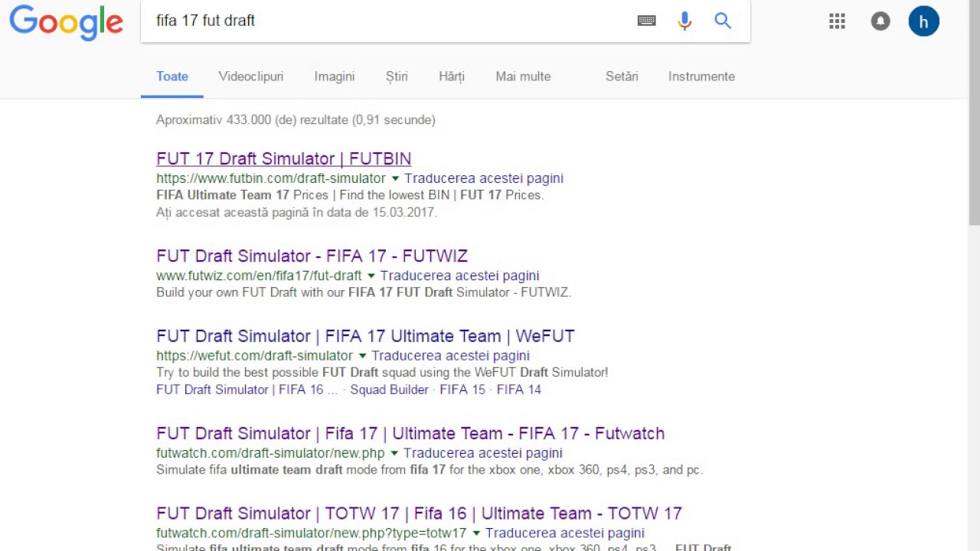This screenshot has width=980, height=551.
Task: Click the https://wefut.com/draft-simulator URL
Action: pos(254,356)
